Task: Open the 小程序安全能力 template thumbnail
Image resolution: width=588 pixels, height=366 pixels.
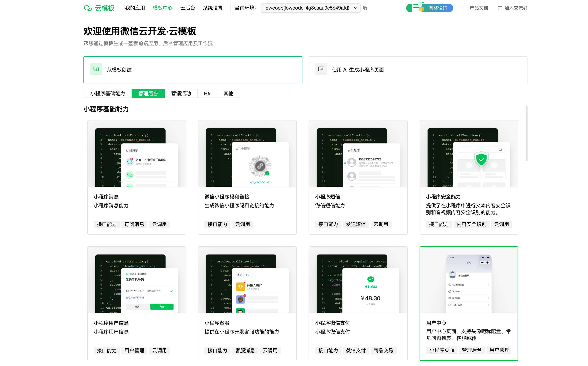Action: [469, 154]
